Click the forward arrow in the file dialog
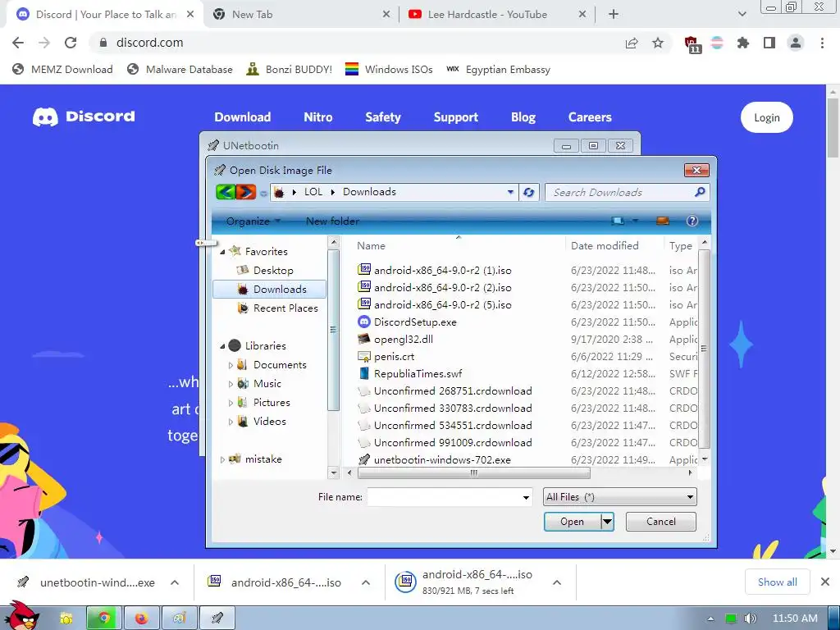840x630 pixels. 245,192
